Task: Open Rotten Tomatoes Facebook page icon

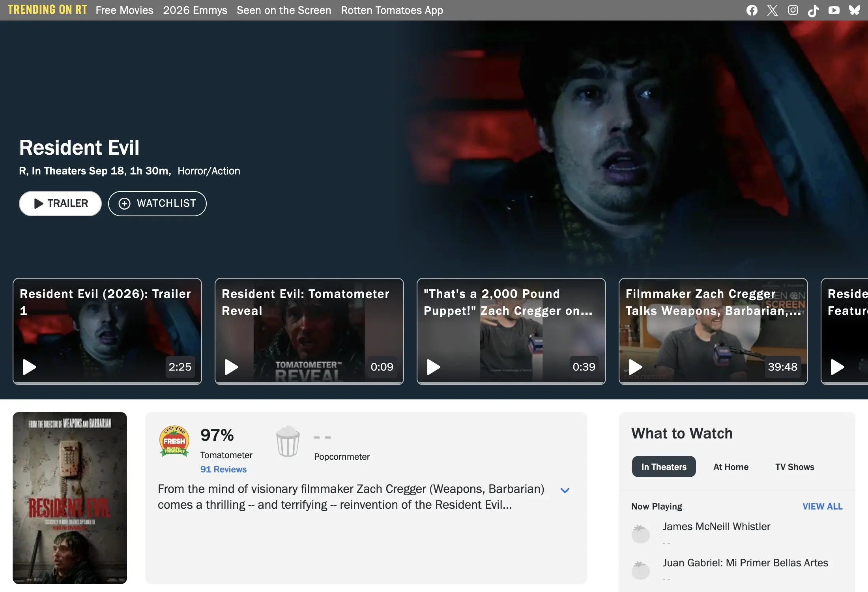Action: [x=752, y=10]
